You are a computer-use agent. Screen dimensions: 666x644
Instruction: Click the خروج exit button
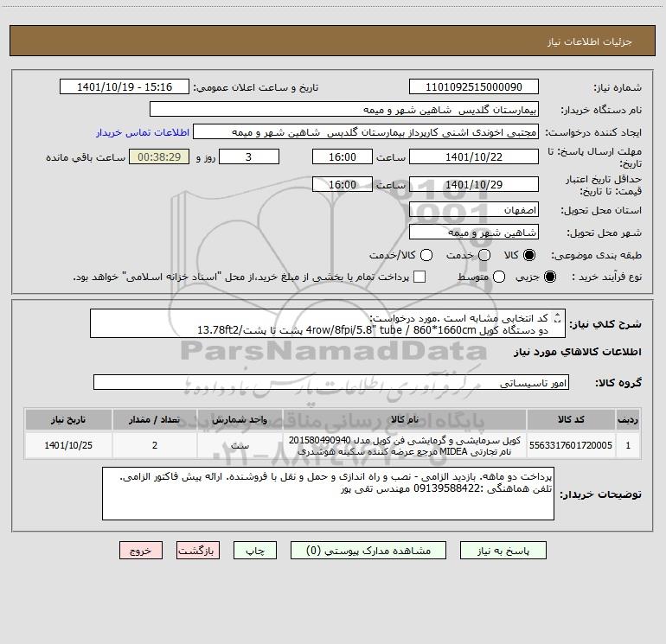(141, 551)
